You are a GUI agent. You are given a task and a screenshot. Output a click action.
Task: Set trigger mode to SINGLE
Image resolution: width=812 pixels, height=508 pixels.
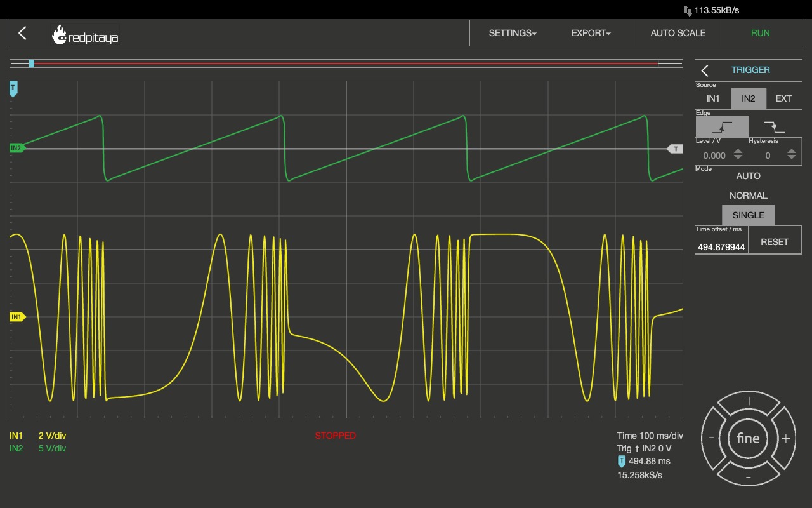pyautogui.click(x=749, y=215)
